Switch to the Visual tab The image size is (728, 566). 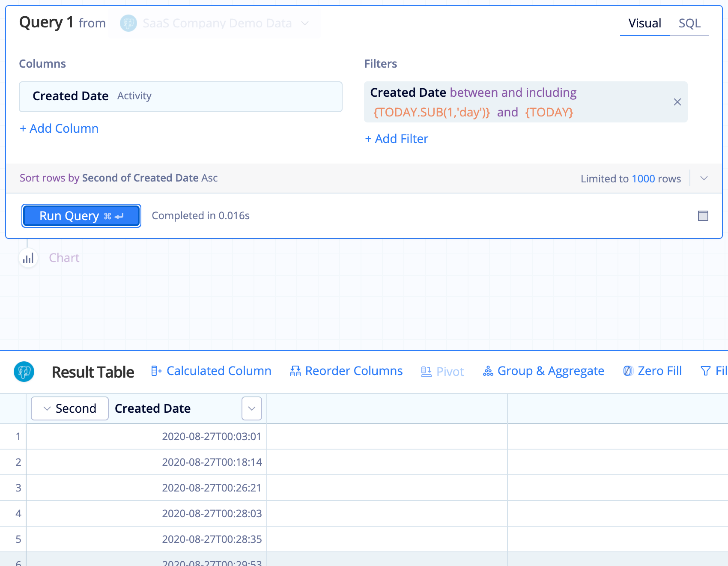click(644, 23)
